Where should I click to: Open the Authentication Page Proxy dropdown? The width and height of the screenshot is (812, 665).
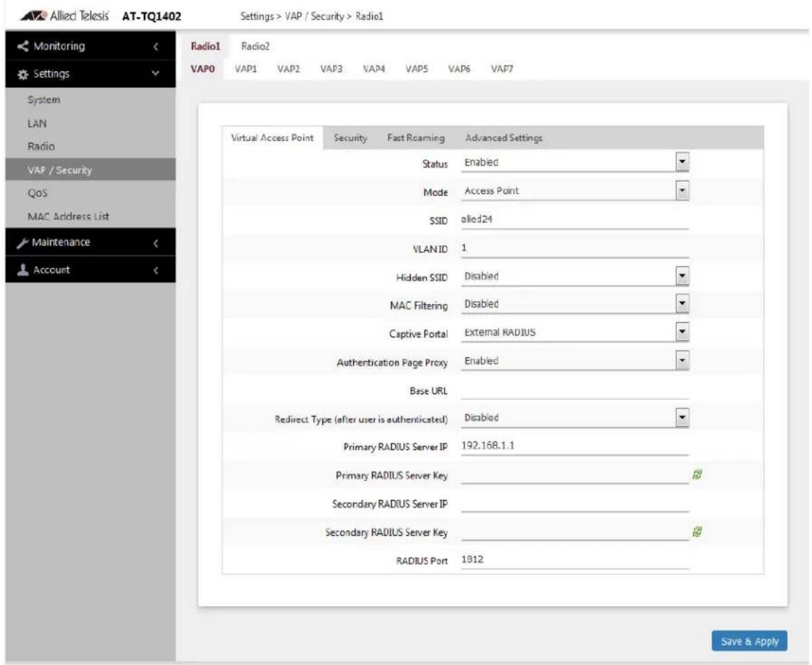coord(574,362)
